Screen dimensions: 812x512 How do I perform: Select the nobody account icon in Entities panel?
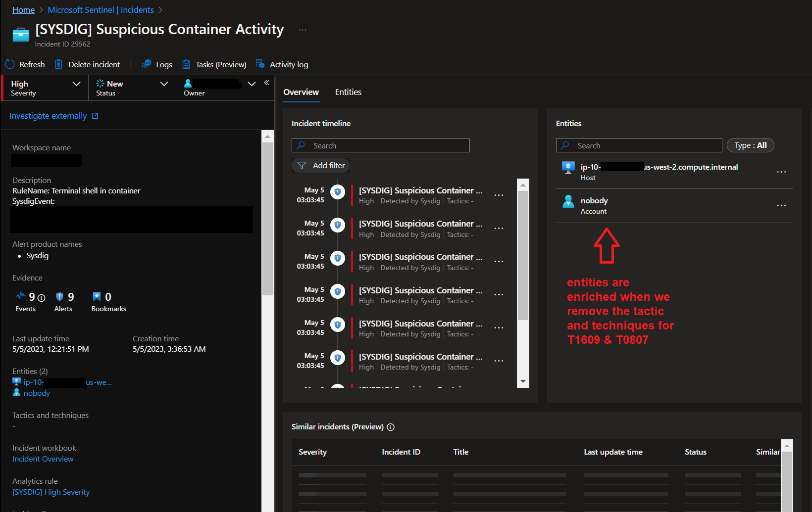click(568, 201)
